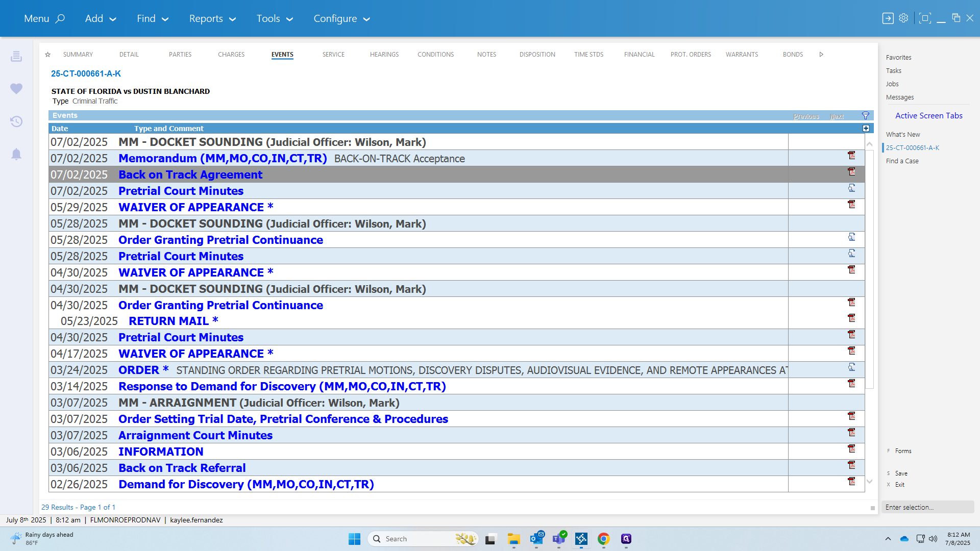Click the Next page link
This screenshot has height=551, width=980.
[837, 116]
